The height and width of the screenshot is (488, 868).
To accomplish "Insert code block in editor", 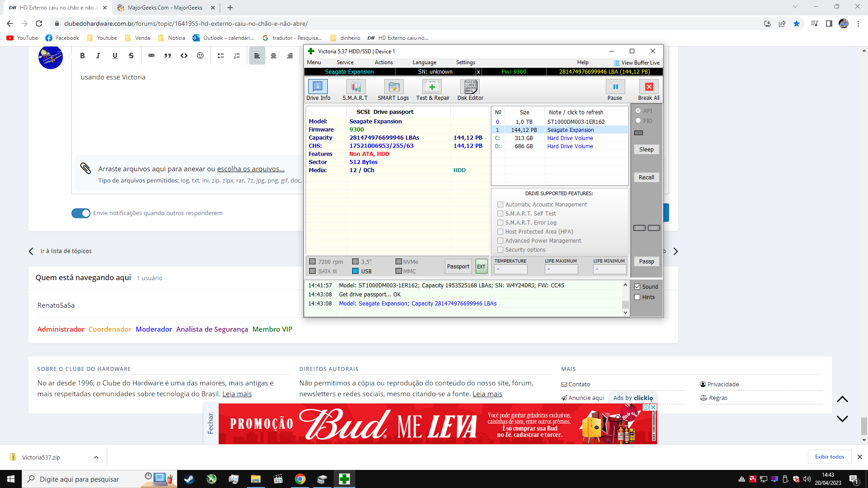I will (184, 56).
